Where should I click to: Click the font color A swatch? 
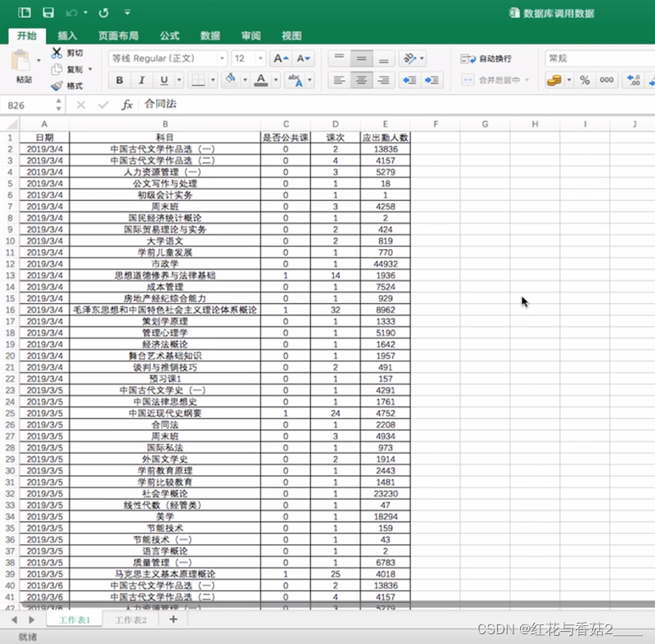coord(260,79)
